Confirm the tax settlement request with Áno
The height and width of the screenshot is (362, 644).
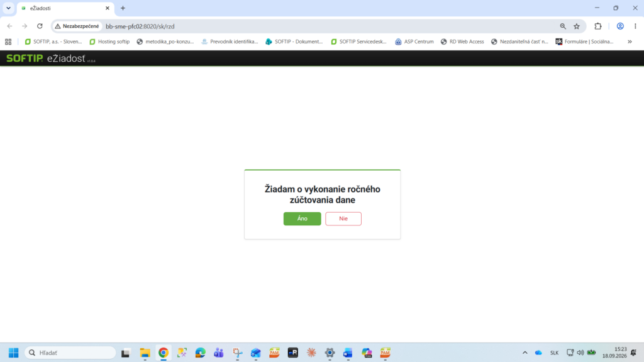coord(302,218)
